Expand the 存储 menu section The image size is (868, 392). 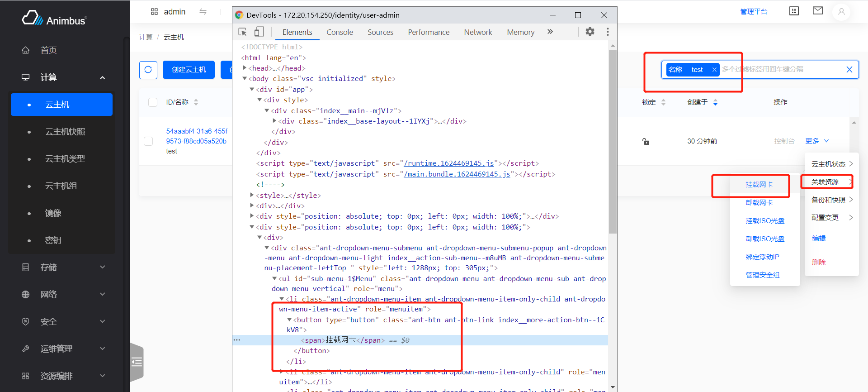103,267
